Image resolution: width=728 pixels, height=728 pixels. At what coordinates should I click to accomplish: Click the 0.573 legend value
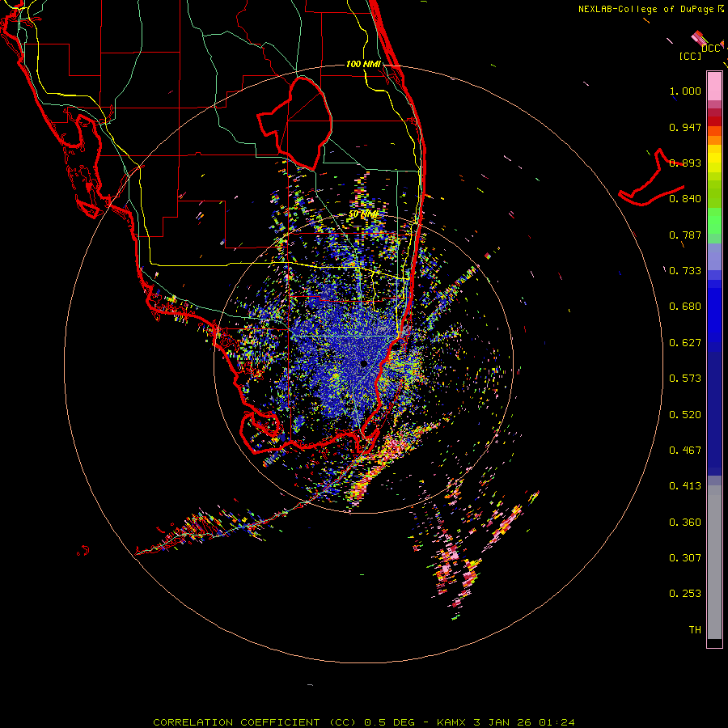coord(685,379)
